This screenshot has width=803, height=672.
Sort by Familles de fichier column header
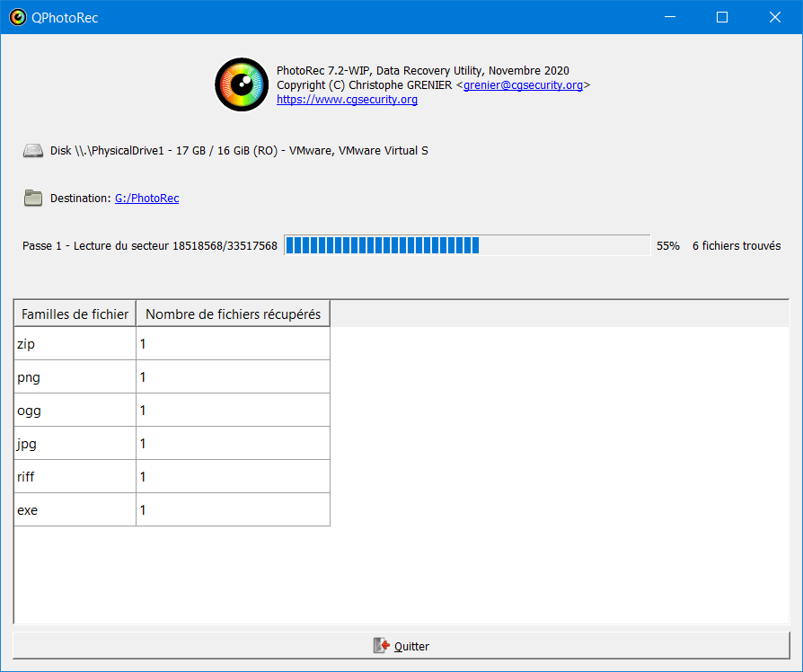[x=75, y=314]
